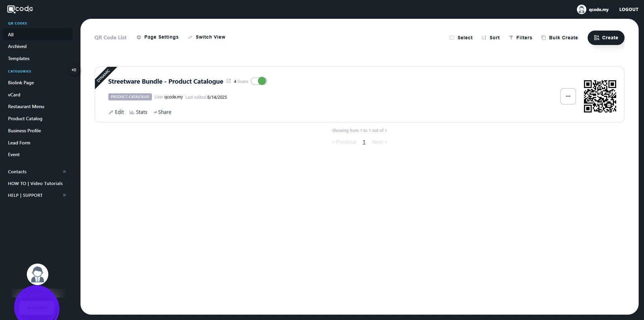The height and width of the screenshot is (320, 644).
Task: Open the three-dots more options button
Action: pos(568,96)
